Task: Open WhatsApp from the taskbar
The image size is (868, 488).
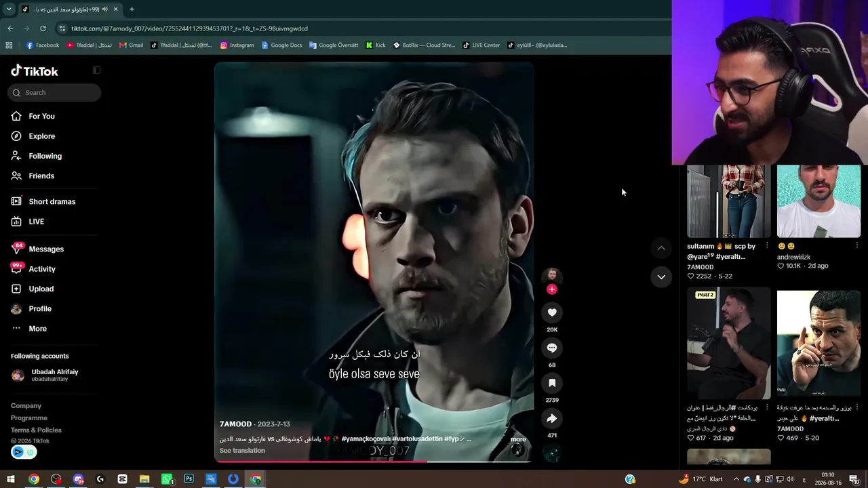Action: [x=167, y=479]
